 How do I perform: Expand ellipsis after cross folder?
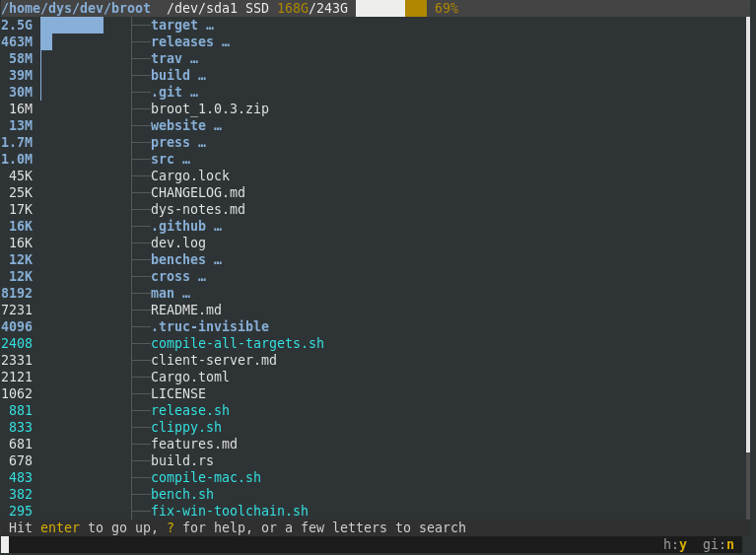pyautogui.click(x=202, y=279)
